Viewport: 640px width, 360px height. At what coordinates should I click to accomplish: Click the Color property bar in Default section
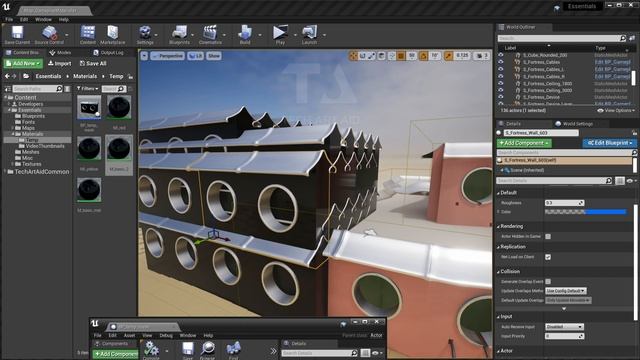[585, 212]
